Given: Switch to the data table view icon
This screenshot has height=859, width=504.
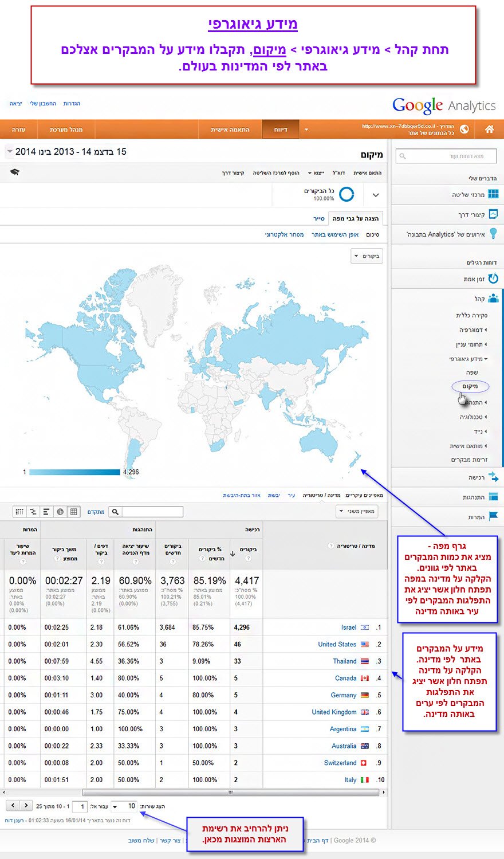Looking at the screenshot, I should (x=74, y=512).
